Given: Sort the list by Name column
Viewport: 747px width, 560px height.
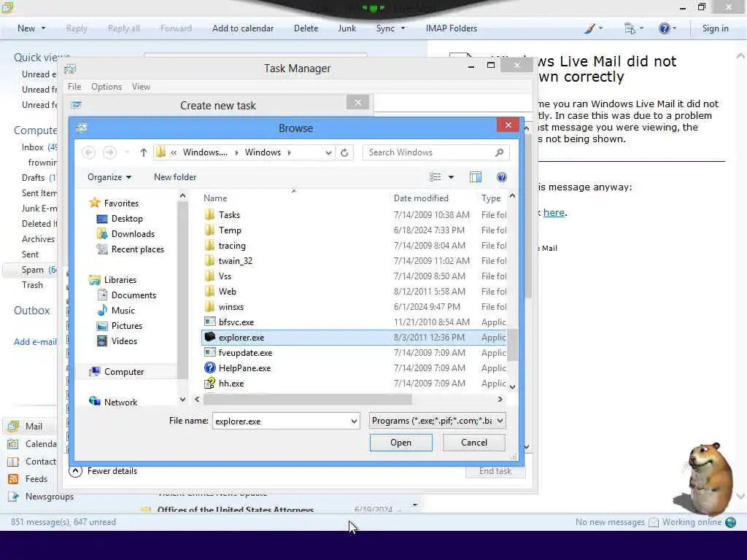Looking at the screenshot, I should click(x=215, y=198).
